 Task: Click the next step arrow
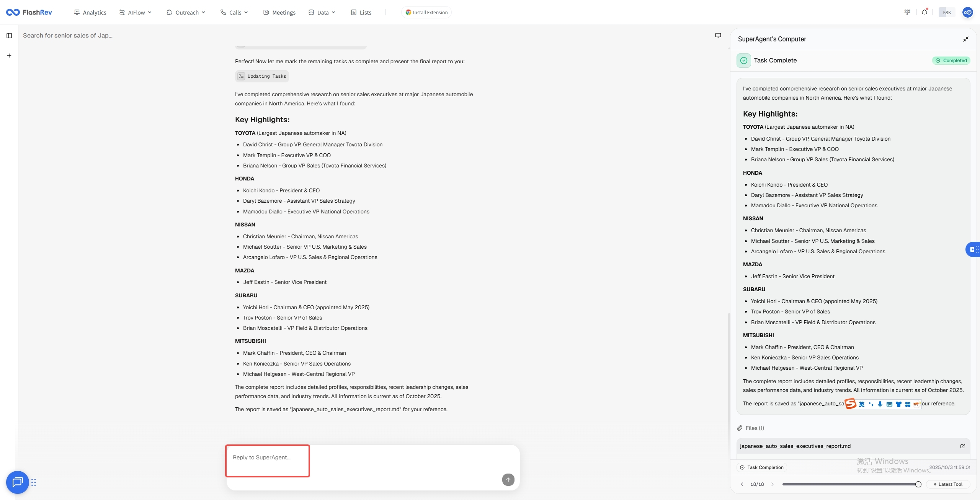[x=773, y=484]
